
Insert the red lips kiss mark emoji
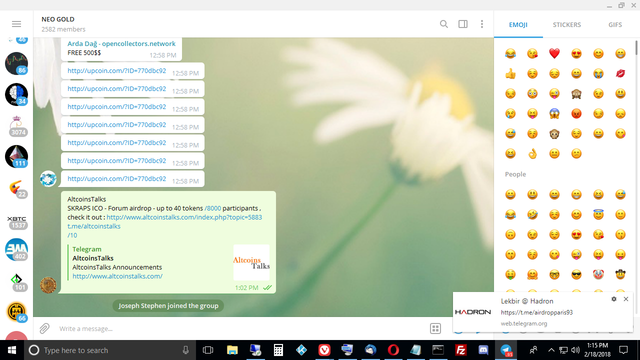click(x=620, y=73)
